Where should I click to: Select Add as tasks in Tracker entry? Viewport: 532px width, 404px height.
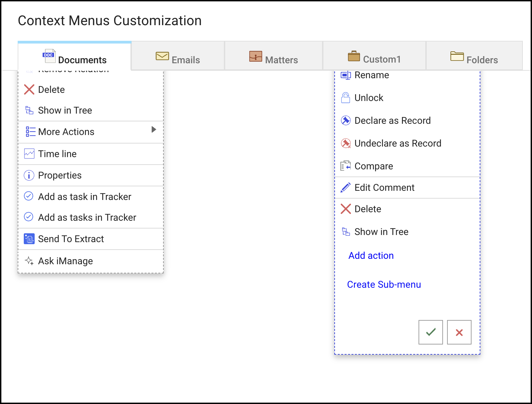click(87, 218)
